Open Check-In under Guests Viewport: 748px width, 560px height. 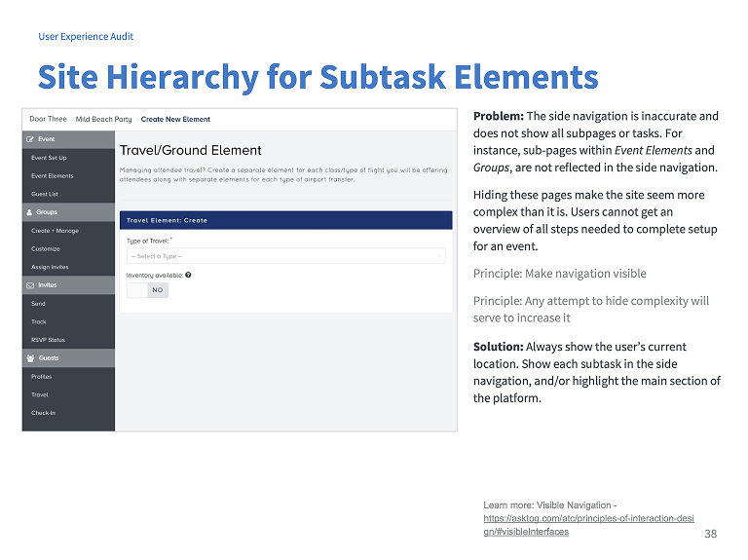point(43,413)
